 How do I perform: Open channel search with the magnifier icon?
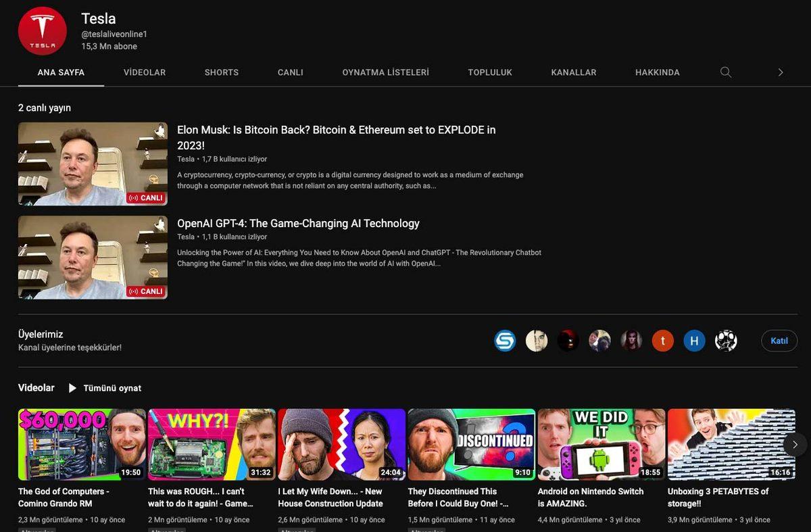[x=726, y=72]
